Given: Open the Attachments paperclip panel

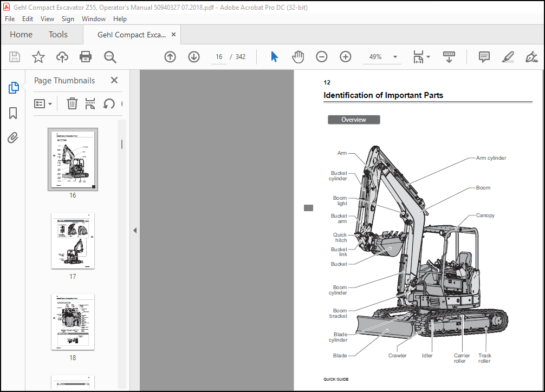Looking at the screenshot, I should pos(13,138).
